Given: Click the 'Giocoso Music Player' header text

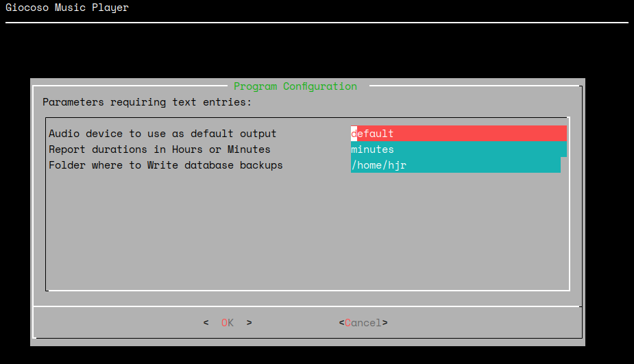Looking at the screenshot, I should click(67, 8).
